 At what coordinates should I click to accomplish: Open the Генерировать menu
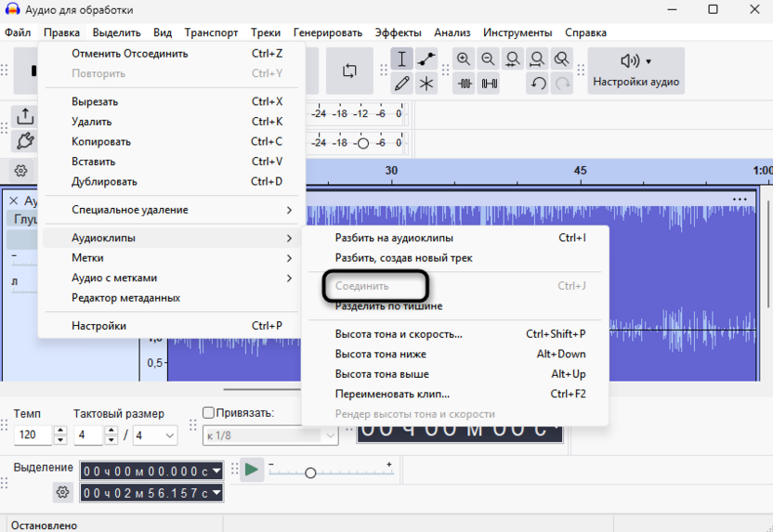[327, 32]
